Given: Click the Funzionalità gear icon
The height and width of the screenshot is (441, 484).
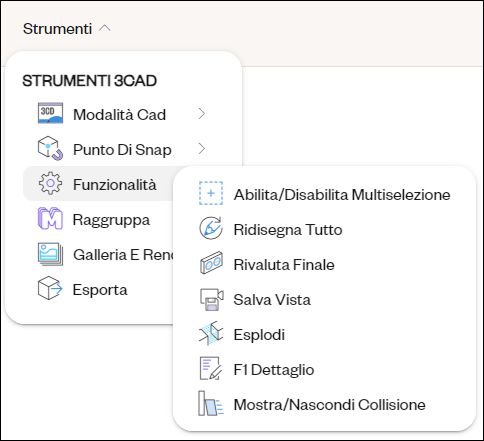Looking at the screenshot, I should tap(50, 183).
